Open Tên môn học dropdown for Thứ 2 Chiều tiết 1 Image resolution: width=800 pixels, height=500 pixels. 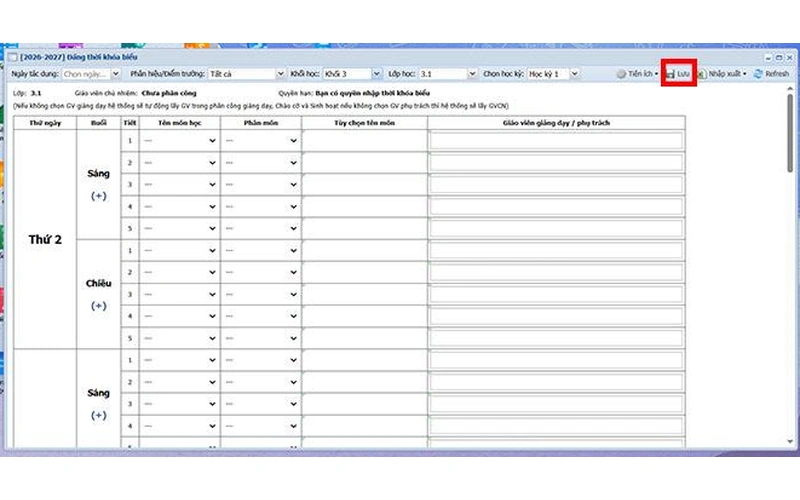pyautogui.click(x=180, y=251)
